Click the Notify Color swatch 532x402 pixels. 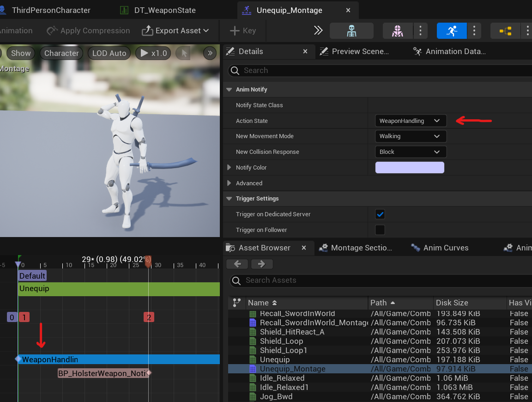pyautogui.click(x=410, y=167)
